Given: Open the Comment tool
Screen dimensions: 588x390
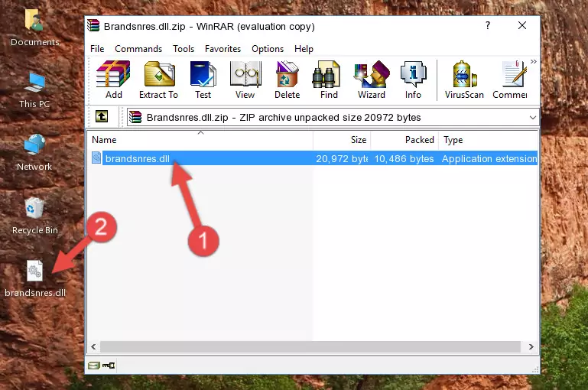Looking at the screenshot, I should click(510, 80).
